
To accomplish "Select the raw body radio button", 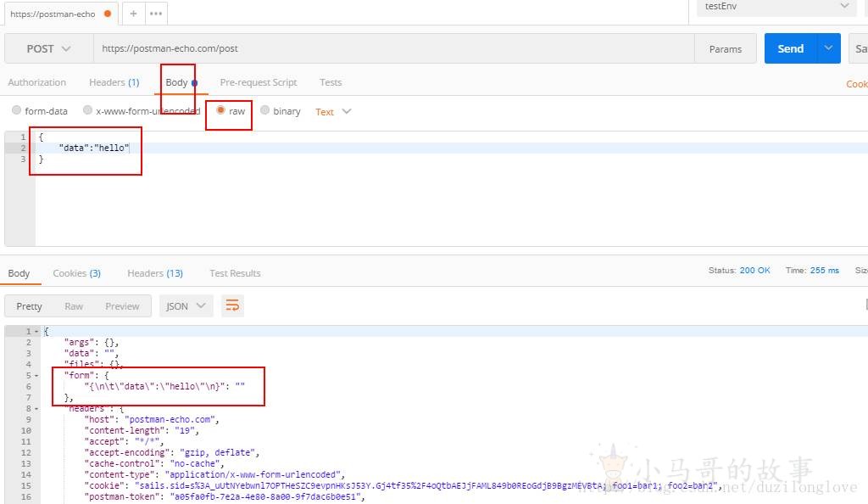I will 221,110.
